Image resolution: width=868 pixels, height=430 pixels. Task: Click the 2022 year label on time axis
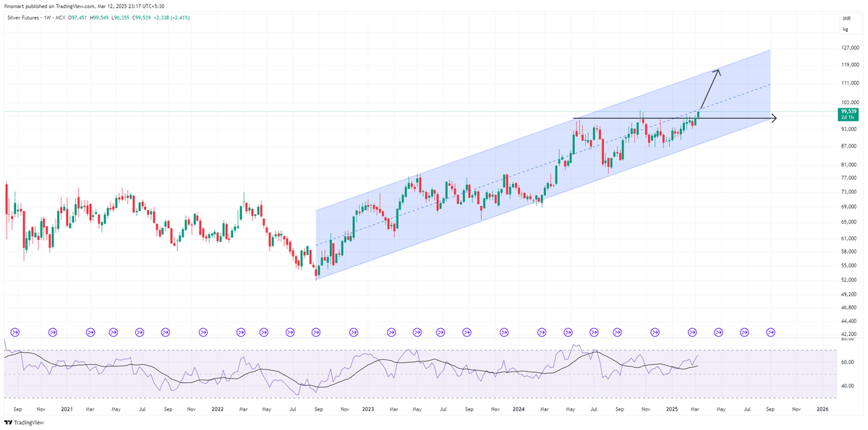217,409
